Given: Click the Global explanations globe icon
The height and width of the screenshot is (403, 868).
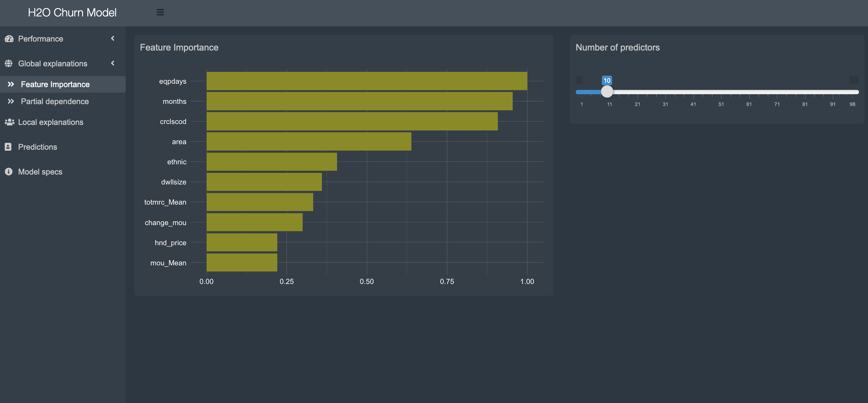Looking at the screenshot, I should click(9, 64).
